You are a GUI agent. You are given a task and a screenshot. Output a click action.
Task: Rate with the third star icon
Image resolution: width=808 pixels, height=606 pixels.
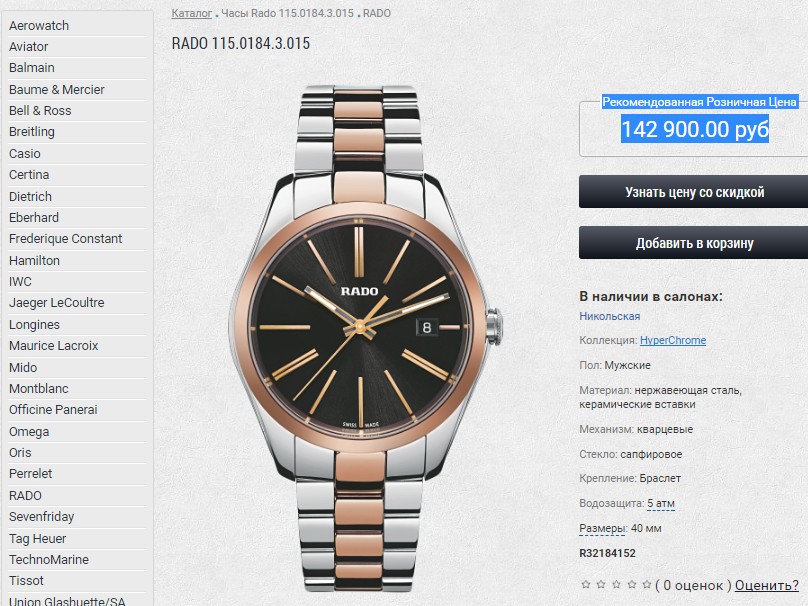616,584
